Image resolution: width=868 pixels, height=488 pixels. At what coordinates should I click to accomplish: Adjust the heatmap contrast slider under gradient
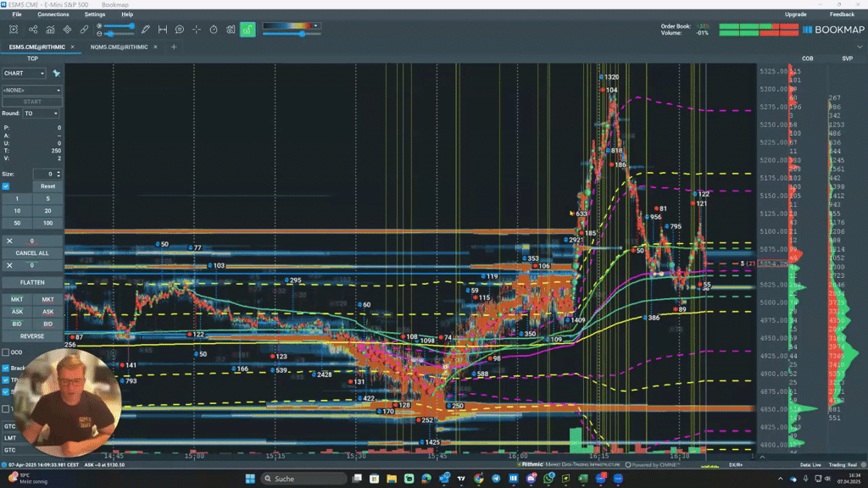pos(292,34)
